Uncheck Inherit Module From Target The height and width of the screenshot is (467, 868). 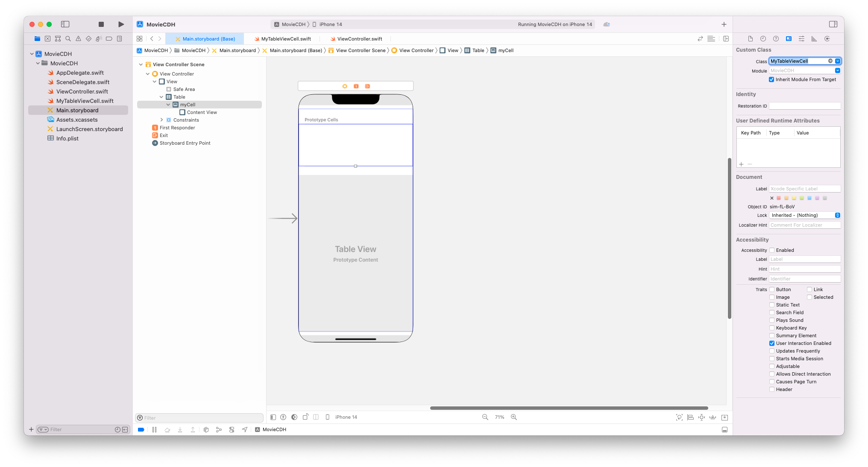pos(771,79)
